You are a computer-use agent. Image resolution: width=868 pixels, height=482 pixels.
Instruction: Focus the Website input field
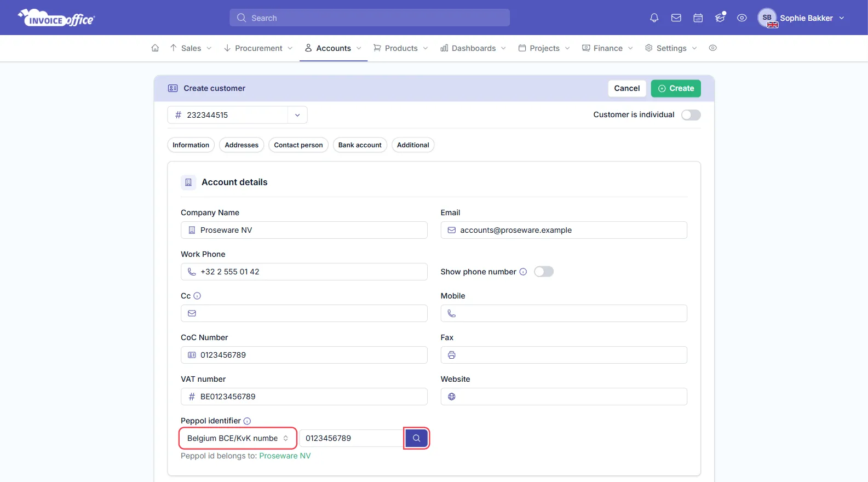[564, 397]
